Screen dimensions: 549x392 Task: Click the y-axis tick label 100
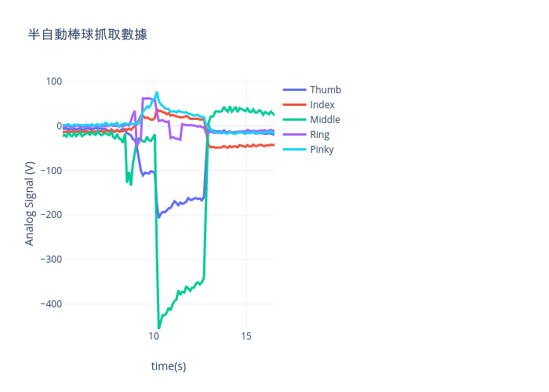pyautogui.click(x=54, y=82)
